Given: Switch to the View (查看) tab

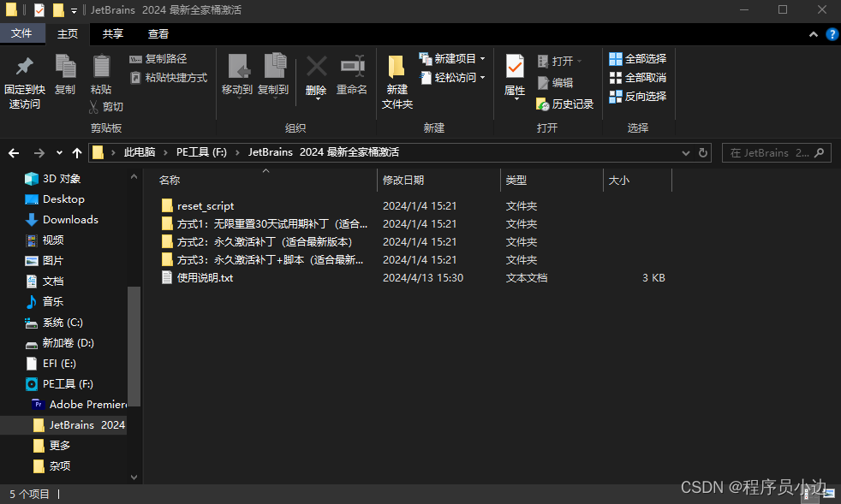Looking at the screenshot, I should pos(158,33).
